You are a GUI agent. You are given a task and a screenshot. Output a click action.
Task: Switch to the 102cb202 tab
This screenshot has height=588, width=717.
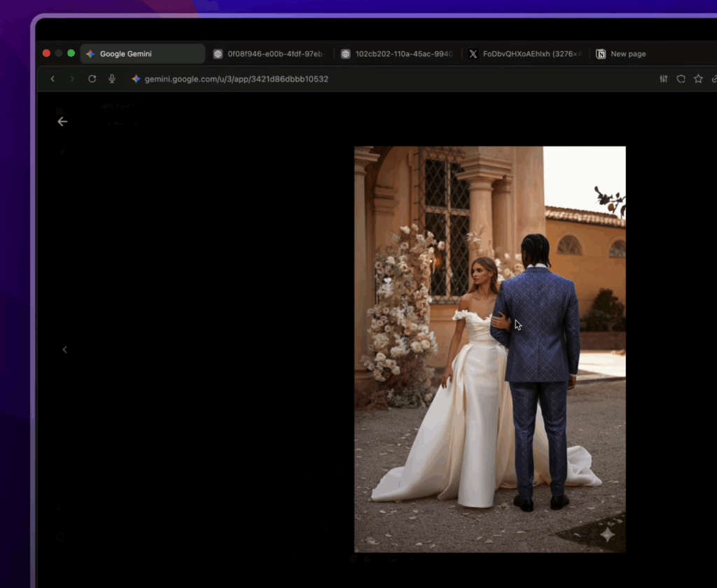coord(398,54)
